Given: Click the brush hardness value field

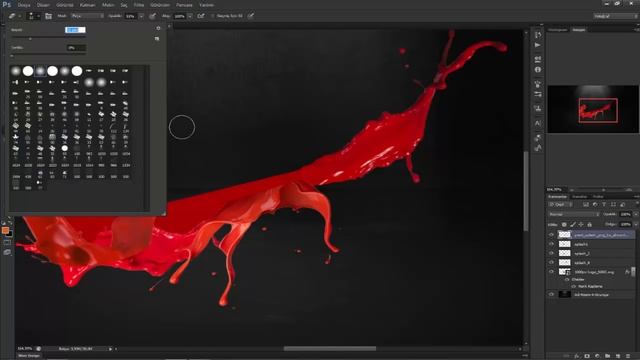Looking at the screenshot, I should tap(76, 48).
